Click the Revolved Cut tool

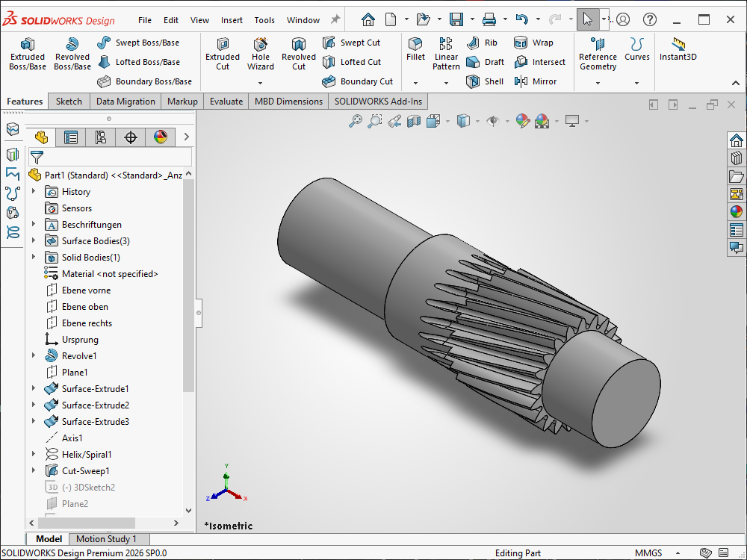[x=298, y=55]
